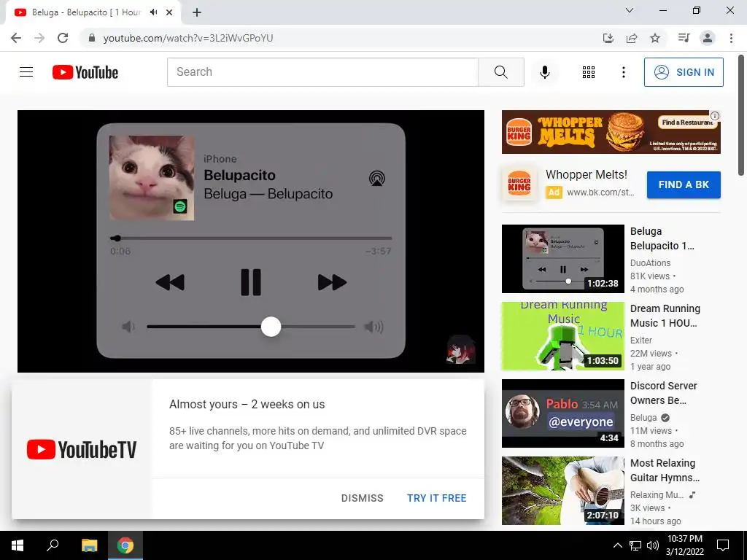Go back with browser back arrow
Viewport: 747px width, 560px height.
(16, 38)
